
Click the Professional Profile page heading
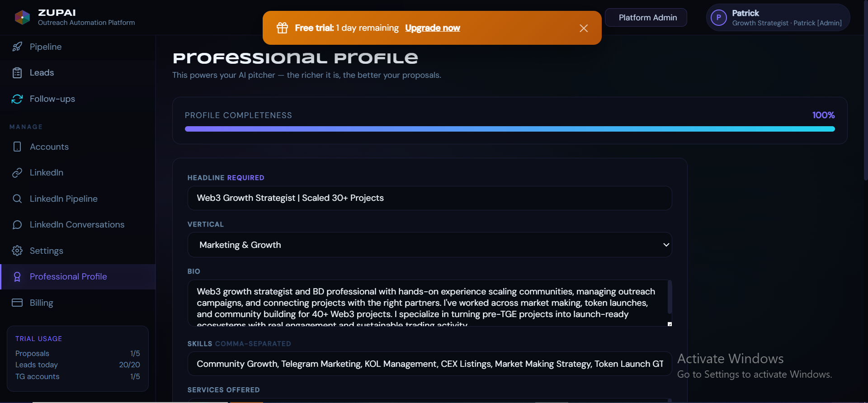pos(295,58)
